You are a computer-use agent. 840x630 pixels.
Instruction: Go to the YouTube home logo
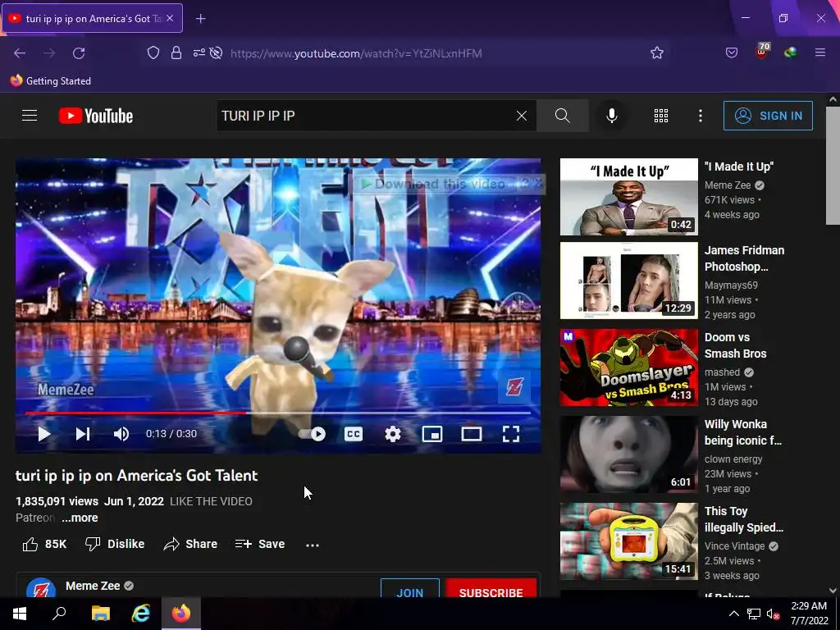coord(96,116)
